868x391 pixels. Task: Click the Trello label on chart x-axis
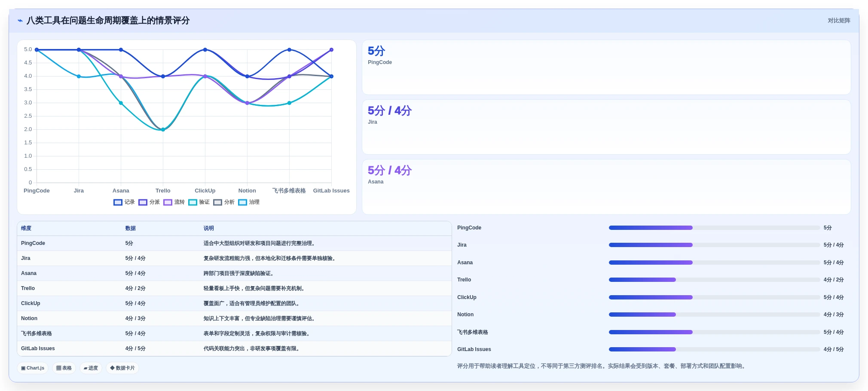point(163,191)
